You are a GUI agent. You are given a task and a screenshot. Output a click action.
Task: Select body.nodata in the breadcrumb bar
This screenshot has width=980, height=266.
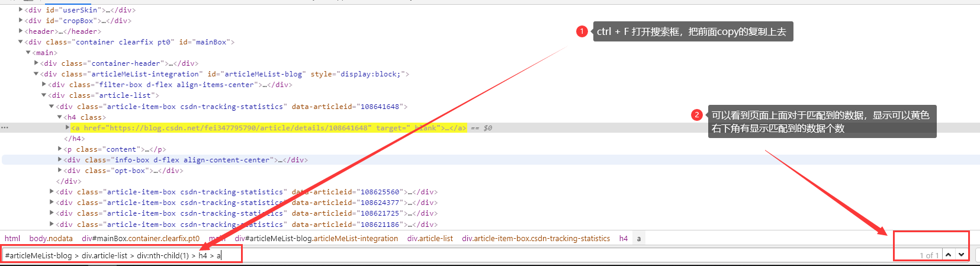pyautogui.click(x=51, y=239)
